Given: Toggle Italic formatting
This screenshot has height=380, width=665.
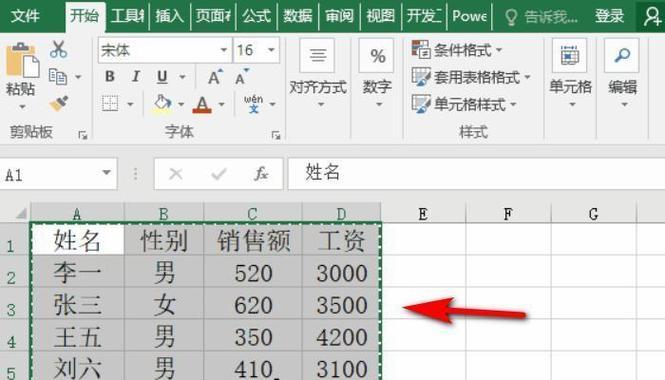Looking at the screenshot, I should [136, 77].
